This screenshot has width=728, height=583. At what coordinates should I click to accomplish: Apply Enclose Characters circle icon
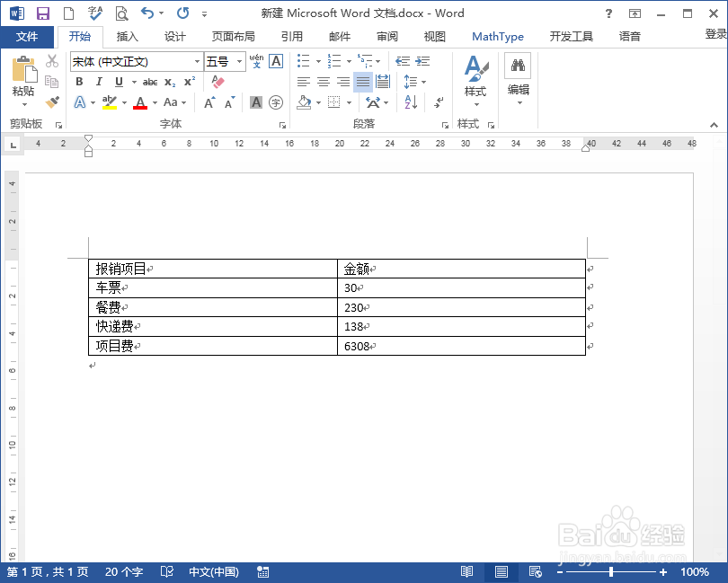point(276,102)
